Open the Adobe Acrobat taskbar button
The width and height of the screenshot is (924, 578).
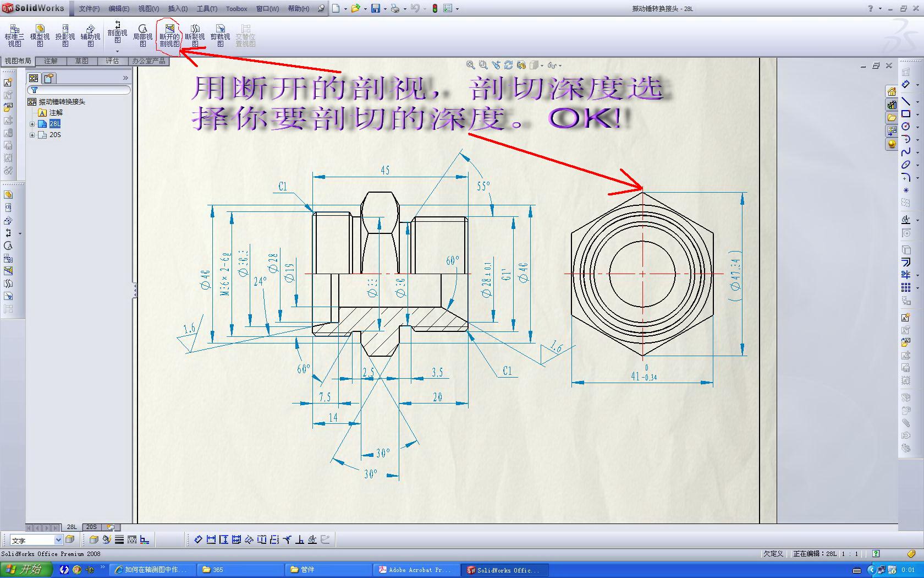[x=416, y=570]
